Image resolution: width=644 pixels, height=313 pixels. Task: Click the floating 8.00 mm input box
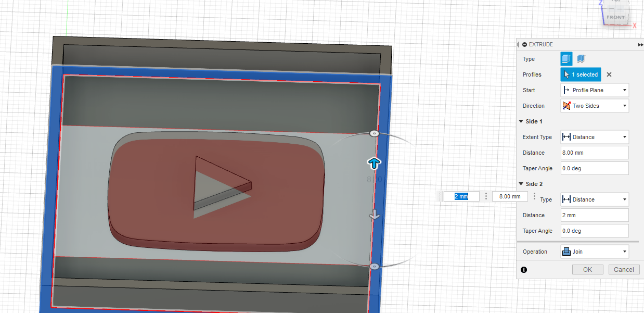coord(510,196)
